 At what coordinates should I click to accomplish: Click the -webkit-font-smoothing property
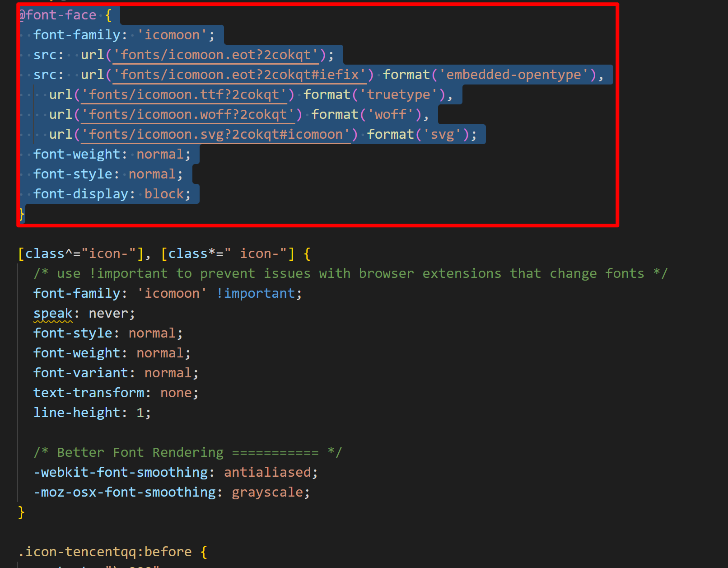(x=121, y=472)
